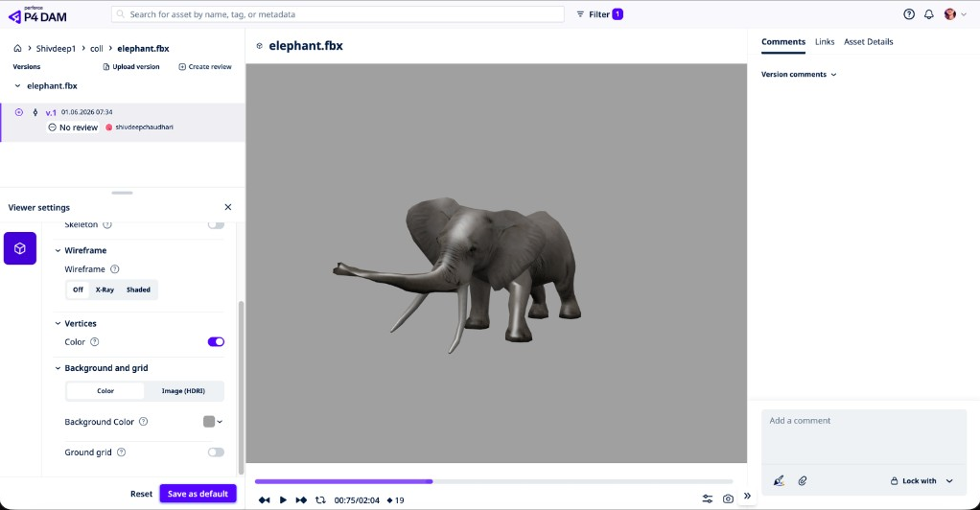Show Wireframe help info icon
The height and width of the screenshot is (510, 980).
[114, 269]
